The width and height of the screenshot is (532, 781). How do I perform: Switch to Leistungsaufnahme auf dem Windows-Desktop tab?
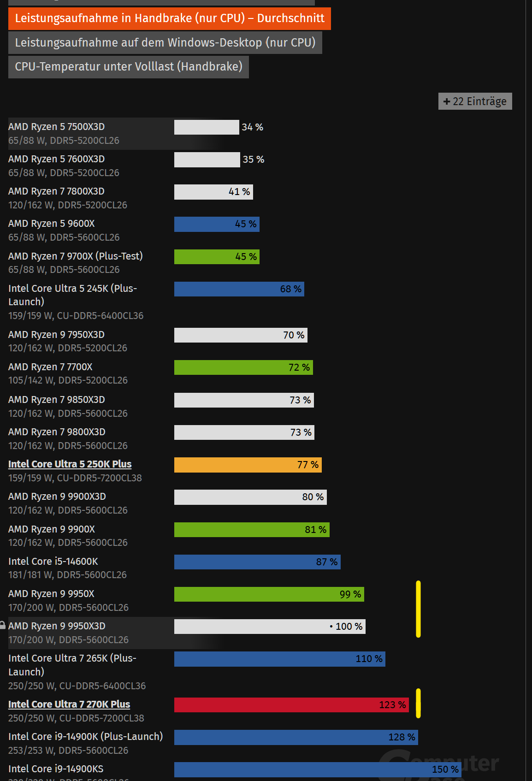point(165,43)
